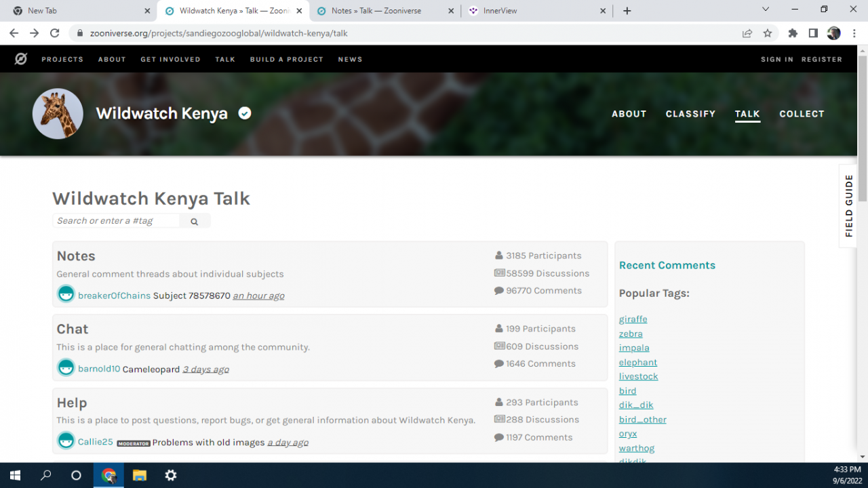Image resolution: width=868 pixels, height=488 pixels.
Task: Select the project's Talk tab
Action: [747, 114]
